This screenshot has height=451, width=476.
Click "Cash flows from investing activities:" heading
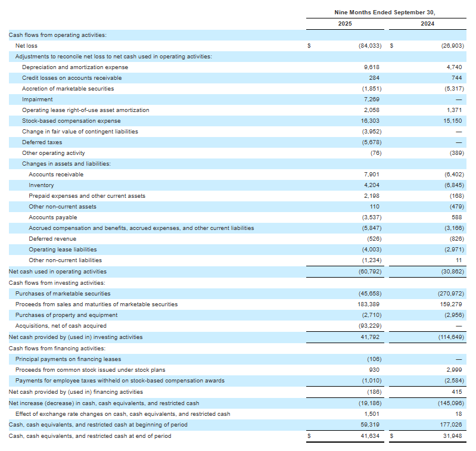point(57,283)
